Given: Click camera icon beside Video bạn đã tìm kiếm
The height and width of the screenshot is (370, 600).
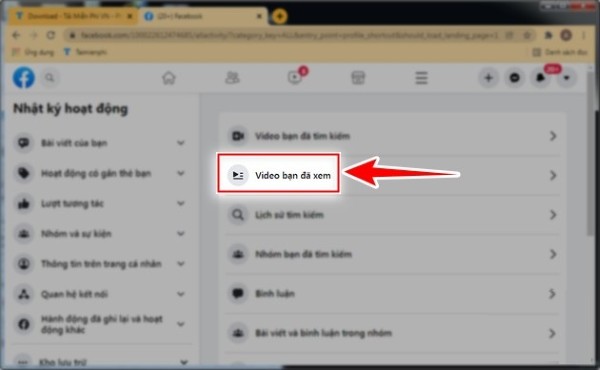Looking at the screenshot, I should point(238,136).
